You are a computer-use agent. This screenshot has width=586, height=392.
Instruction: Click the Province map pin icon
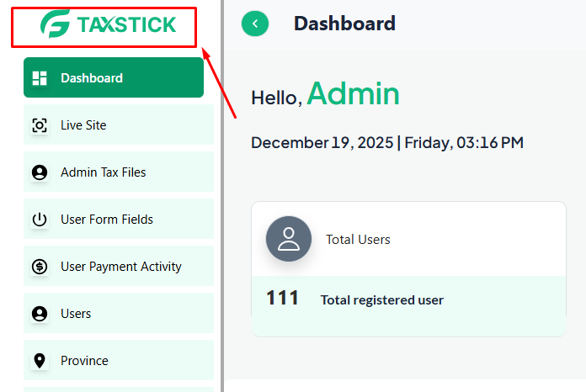[40, 361]
